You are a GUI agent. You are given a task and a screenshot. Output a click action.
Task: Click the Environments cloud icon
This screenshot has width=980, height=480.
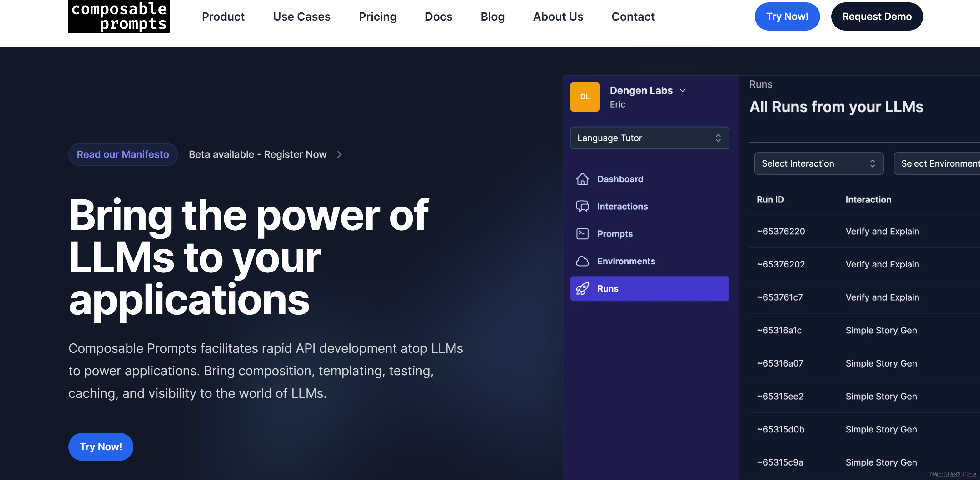(582, 261)
